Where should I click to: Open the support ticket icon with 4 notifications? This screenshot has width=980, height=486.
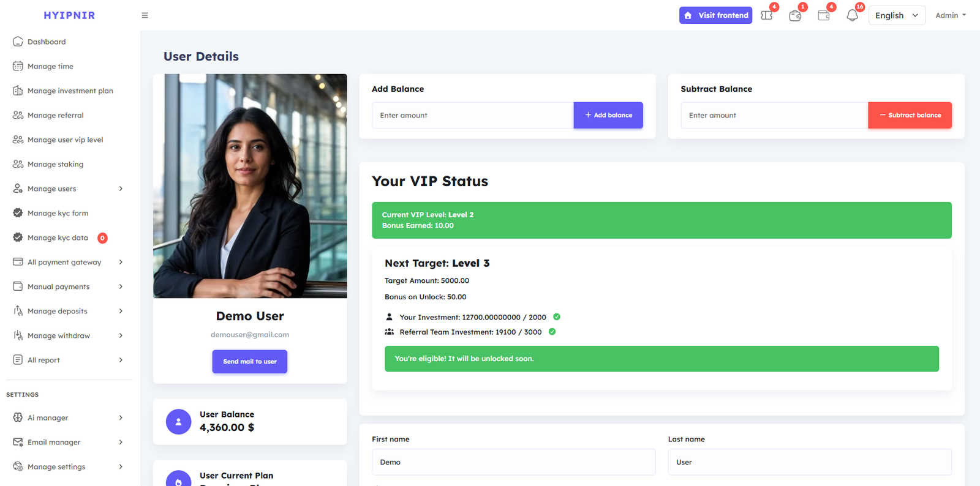click(766, 15)
